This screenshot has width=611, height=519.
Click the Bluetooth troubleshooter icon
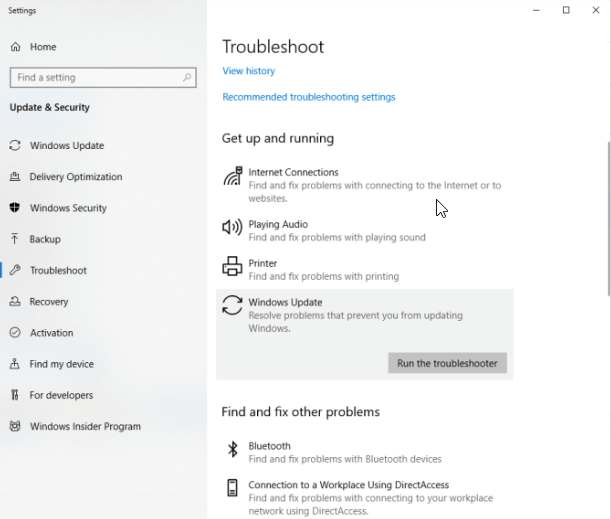coord(232,450)
